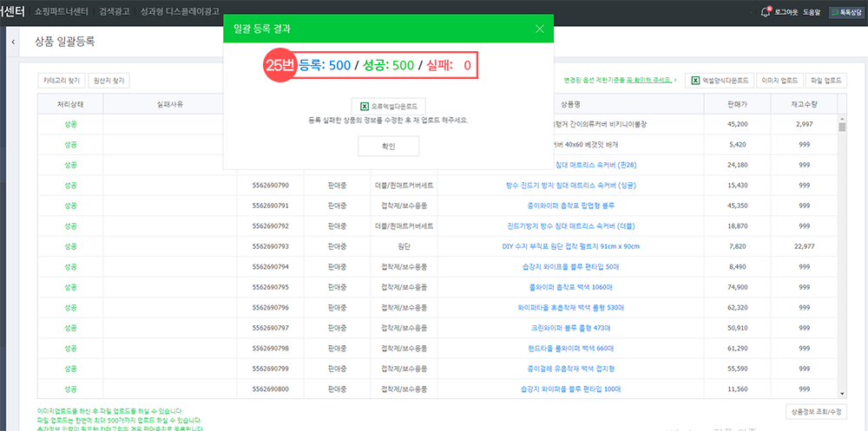Download Excel template via 엑셀양식다운로드
Viewport: 868px width, 431px height.
click(720, 81)
